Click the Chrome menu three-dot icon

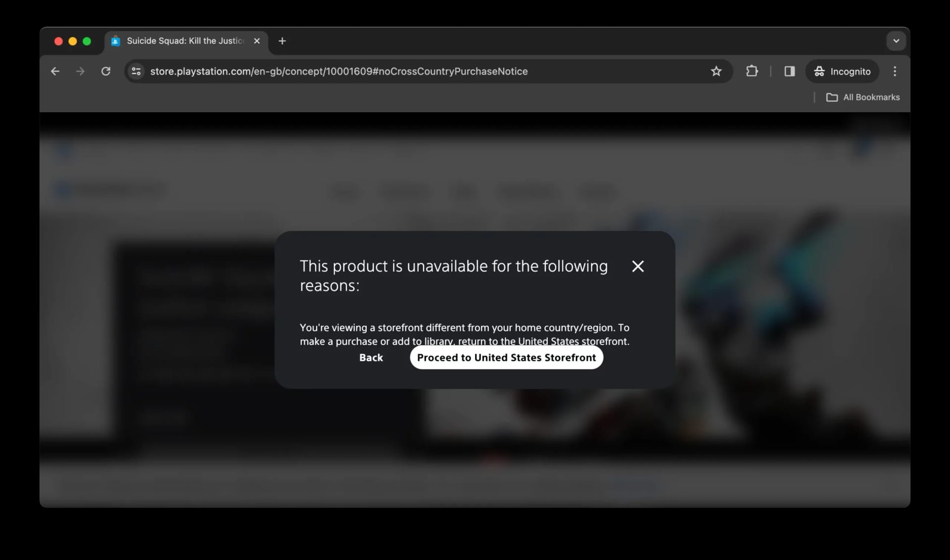(x=896, y=71)
